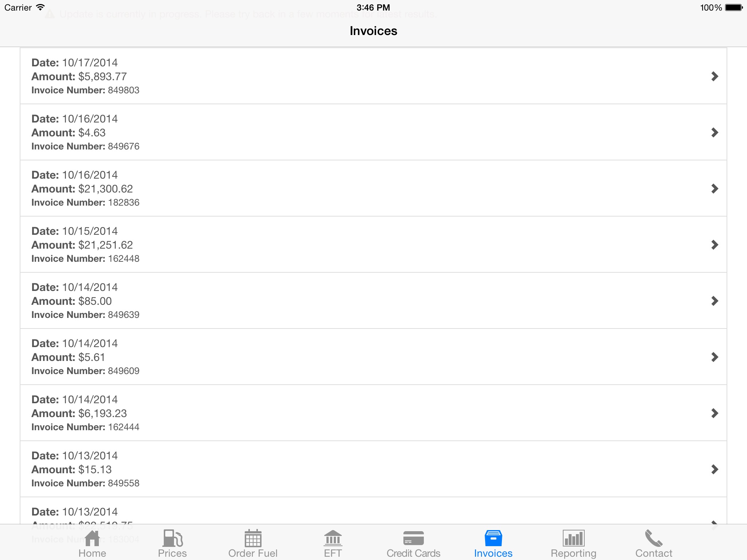
Task: Open details chevron for invoice 182836
Action: pos(715,188)
